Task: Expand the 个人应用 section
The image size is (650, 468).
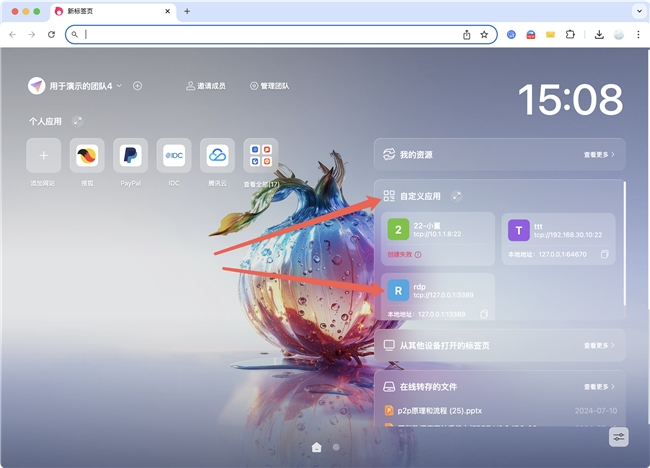Action: pos(78,121)
